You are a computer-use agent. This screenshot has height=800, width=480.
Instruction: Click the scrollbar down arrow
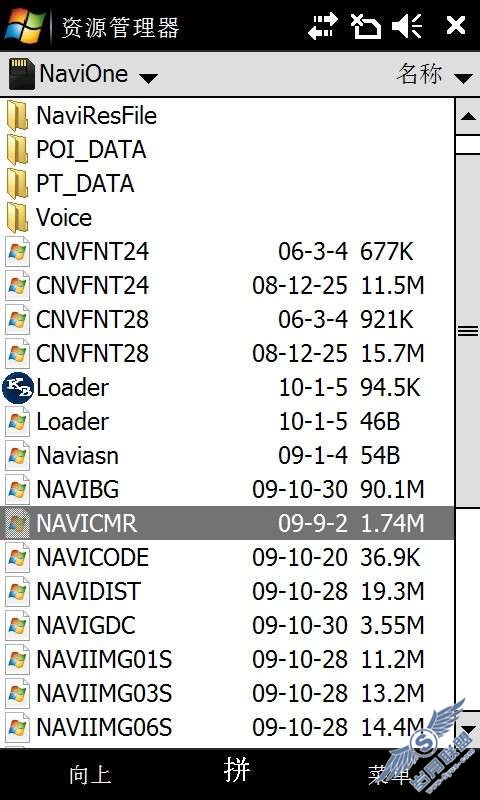click(x=467, y=730)
